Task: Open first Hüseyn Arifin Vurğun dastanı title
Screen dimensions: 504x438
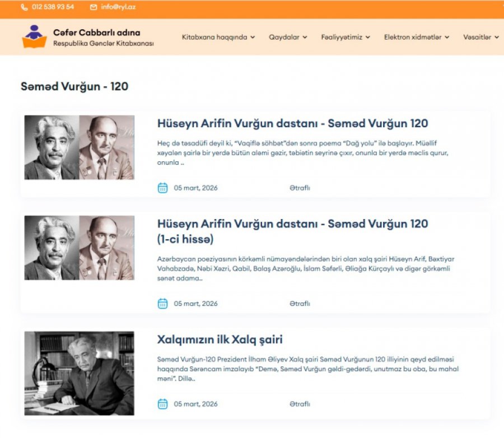Action: point(292,123)
